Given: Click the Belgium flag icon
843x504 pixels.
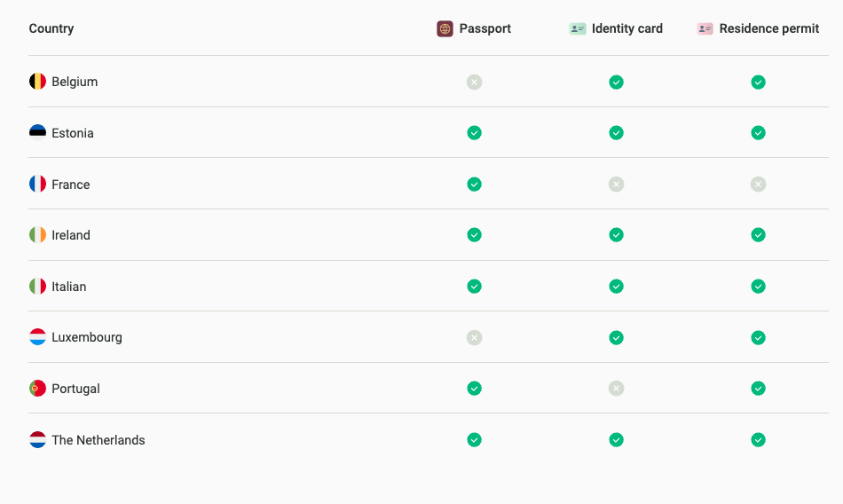Looking at the screenshot, I should pyautogui.click(x=37, y=82).
